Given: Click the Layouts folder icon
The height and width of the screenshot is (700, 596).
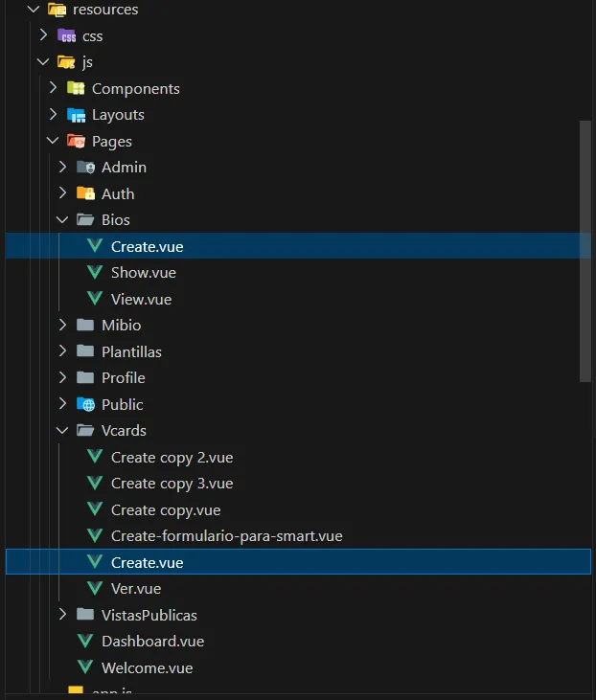Looking at the screenshot, I should [x=76, y=115].
